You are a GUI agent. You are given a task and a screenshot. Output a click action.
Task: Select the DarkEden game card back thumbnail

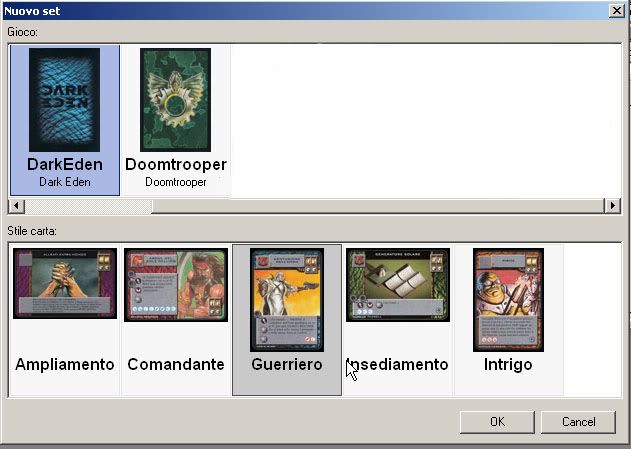[64, 100]
